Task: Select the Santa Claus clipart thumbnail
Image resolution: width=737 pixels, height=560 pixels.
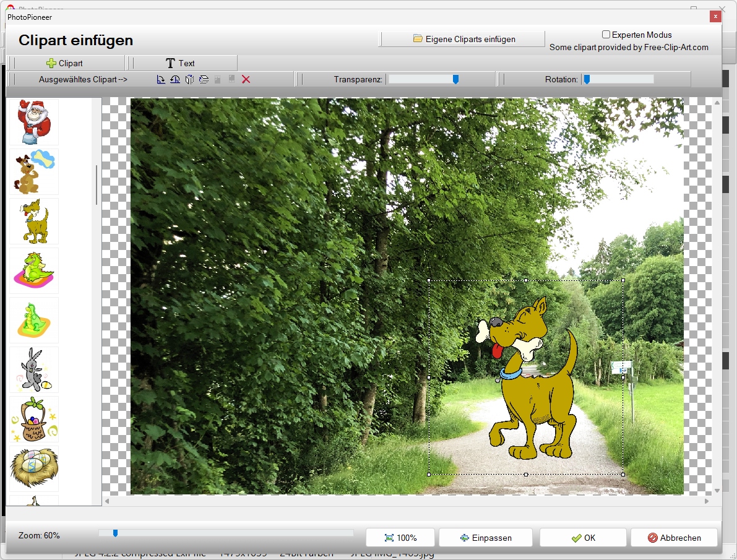Action: [x=34, y=122]
